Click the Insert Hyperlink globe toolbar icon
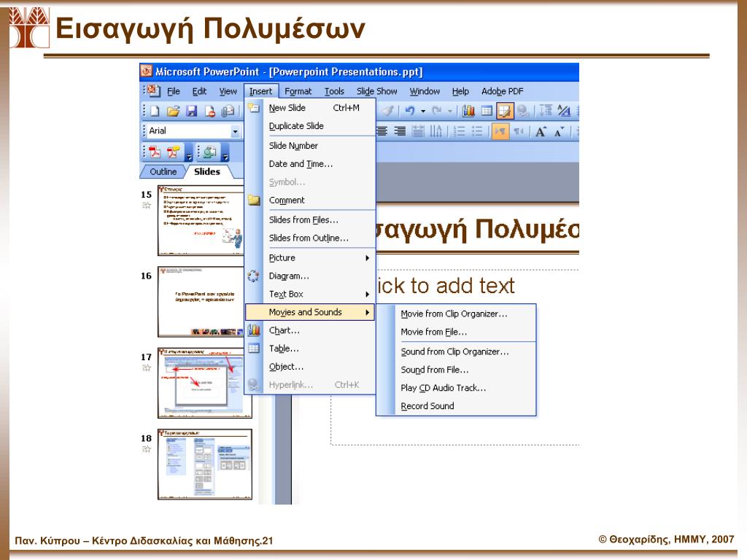Image resolution: width=747 pixels, height=560 pixels. pos(522,111)
